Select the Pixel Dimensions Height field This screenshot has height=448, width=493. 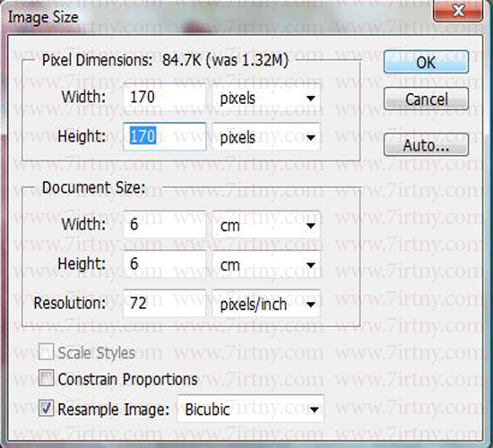point(165,136)
